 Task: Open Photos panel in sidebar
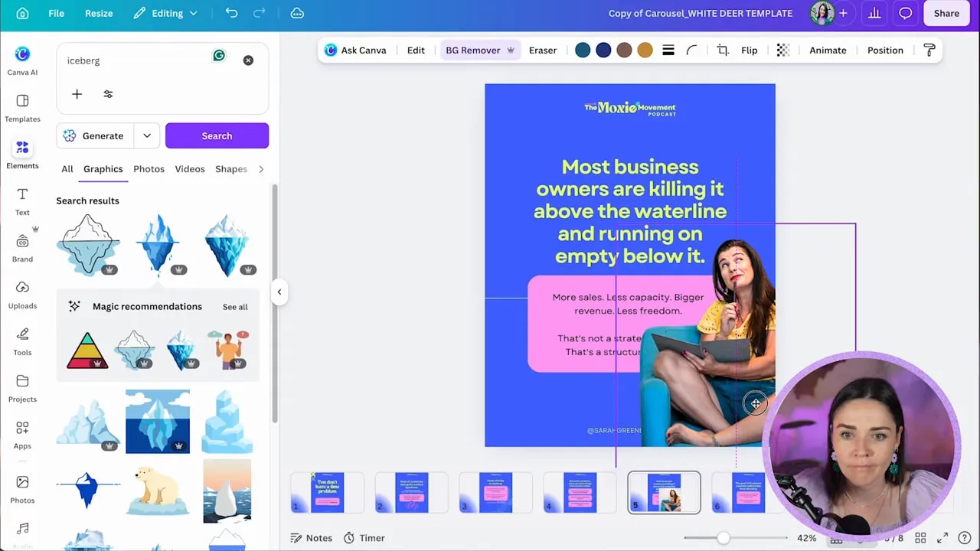click(x=22, y=489)
